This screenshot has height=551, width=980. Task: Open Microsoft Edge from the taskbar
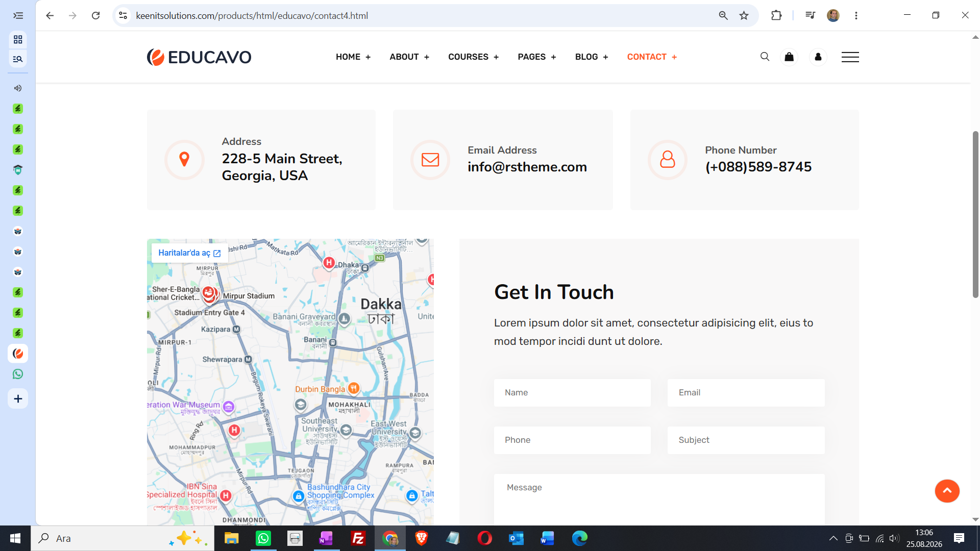tap(579, 538)
